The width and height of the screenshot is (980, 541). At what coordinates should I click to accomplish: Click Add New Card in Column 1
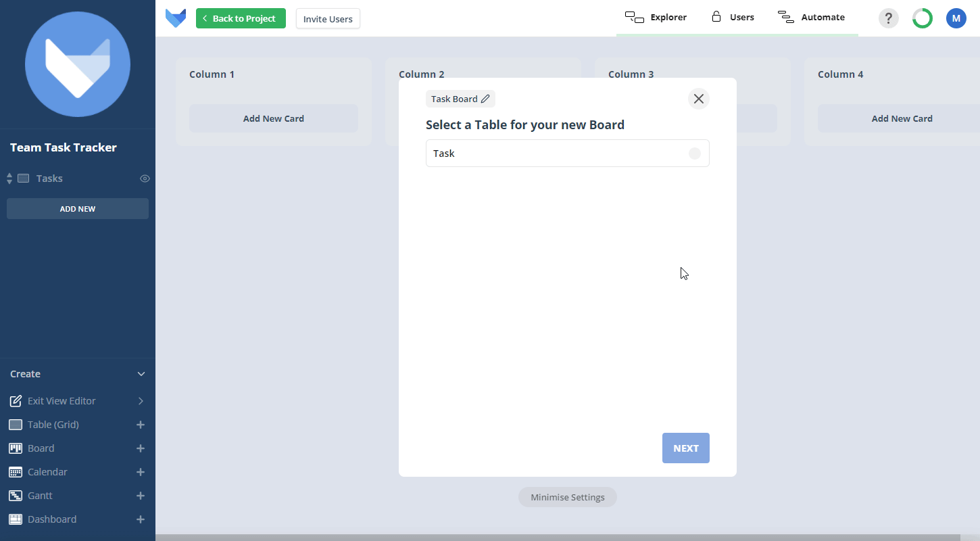(274, 118)
